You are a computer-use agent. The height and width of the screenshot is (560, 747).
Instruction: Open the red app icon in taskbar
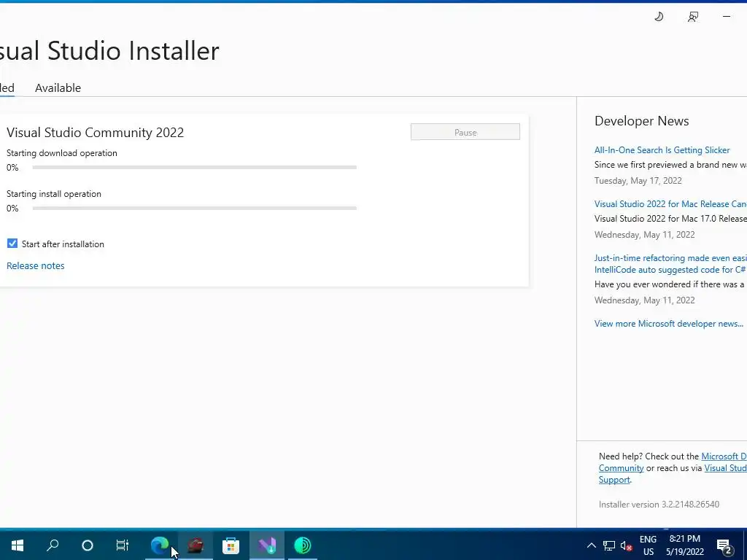(x=196, y=545)
